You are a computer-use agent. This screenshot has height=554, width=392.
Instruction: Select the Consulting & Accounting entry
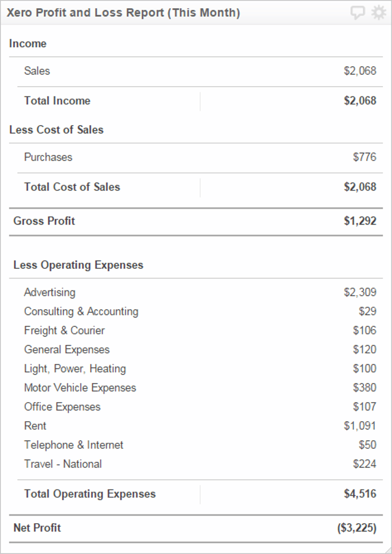pyautogui.click(x=81, y=311)
